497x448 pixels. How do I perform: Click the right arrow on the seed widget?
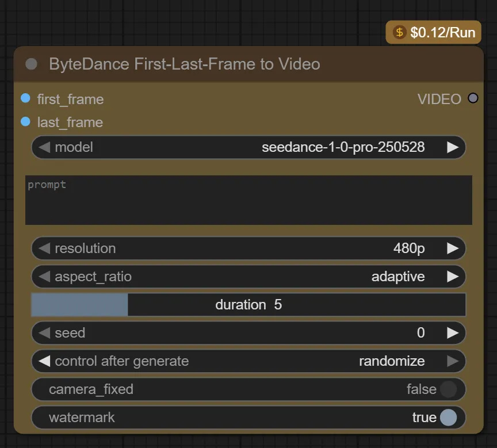454,333
